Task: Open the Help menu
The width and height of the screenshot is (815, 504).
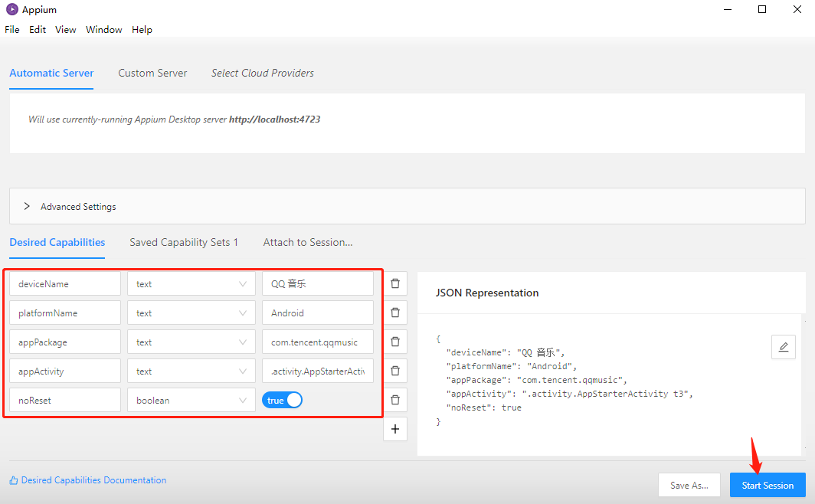Action: tap(142, 30)
